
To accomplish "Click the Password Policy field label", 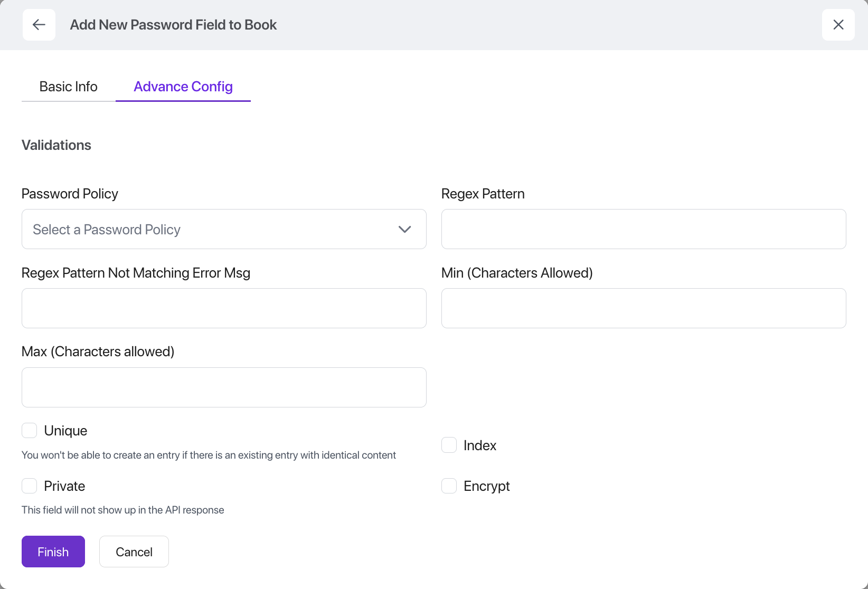I will click(x=70, y=194).
